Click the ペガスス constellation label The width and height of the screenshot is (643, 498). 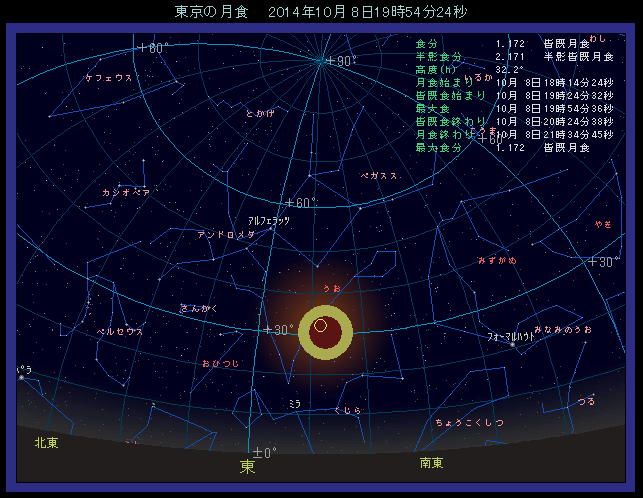(379, 175)
